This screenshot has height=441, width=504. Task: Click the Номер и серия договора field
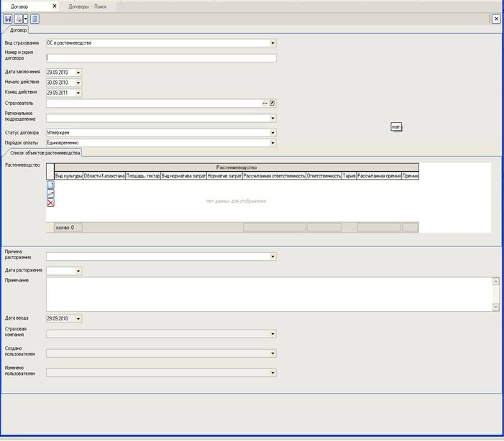(161, 58)
